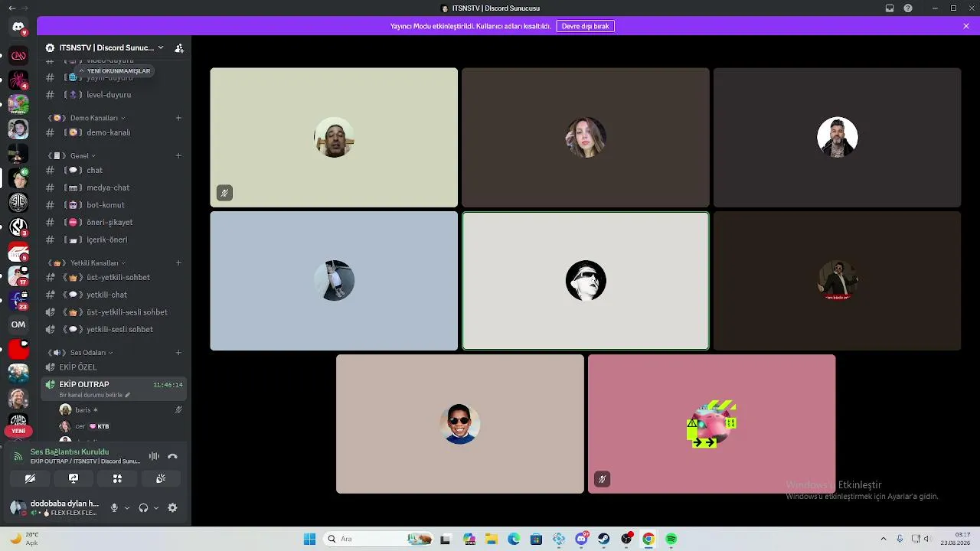
Task: Open the soundboard in the voice panel
Action: click(x=161, y=478)
